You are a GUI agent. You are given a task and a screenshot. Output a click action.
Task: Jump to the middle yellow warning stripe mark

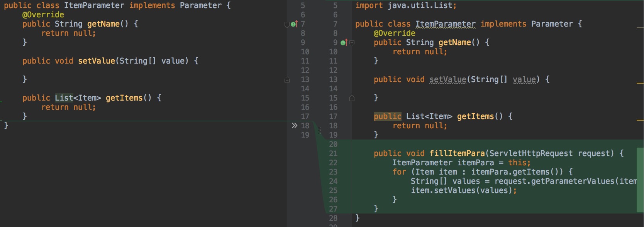[x=640, y=83]
